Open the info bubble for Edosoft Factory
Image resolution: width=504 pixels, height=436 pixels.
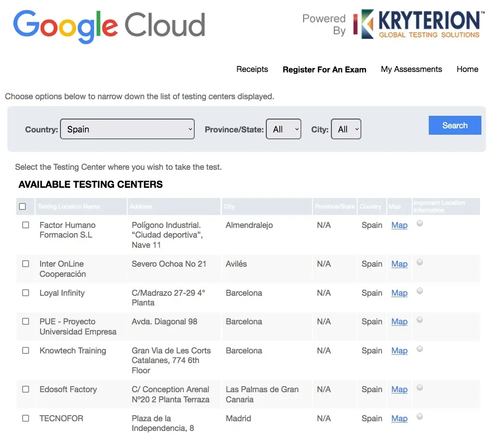(420, 387)
